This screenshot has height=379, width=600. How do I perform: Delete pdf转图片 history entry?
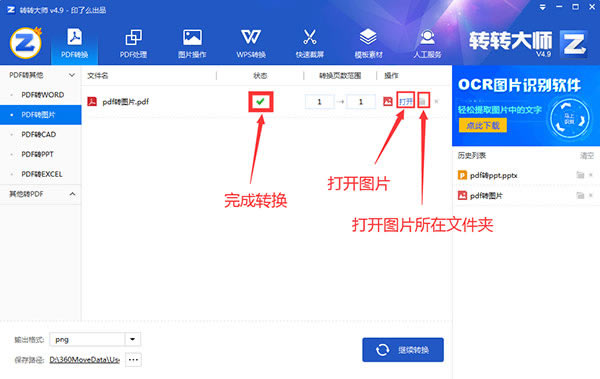[591, 195]
